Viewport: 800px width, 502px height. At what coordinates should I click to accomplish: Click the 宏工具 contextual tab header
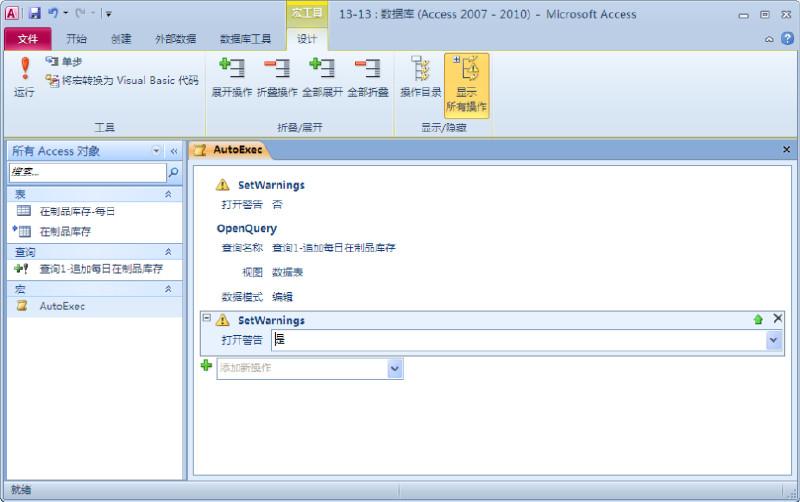307,12
